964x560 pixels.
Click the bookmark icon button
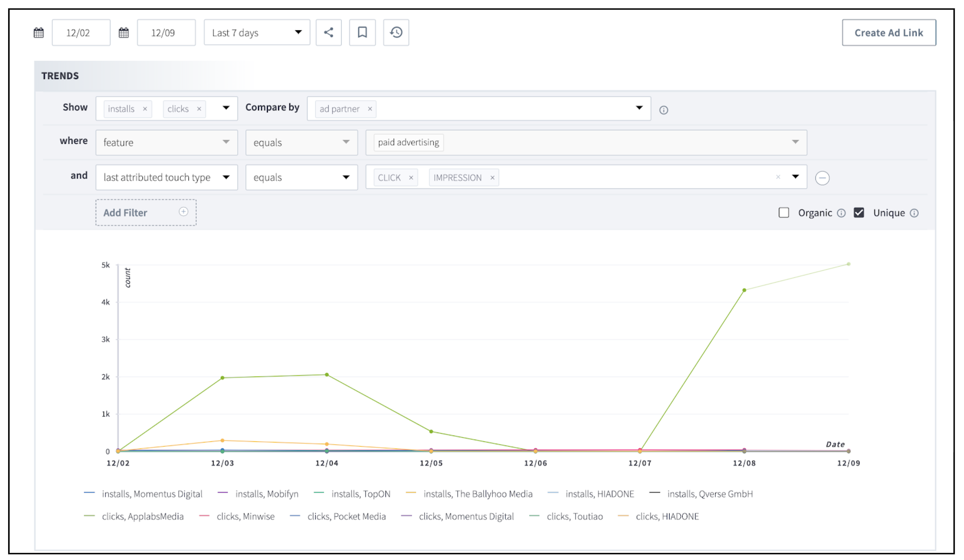(362, 33)
